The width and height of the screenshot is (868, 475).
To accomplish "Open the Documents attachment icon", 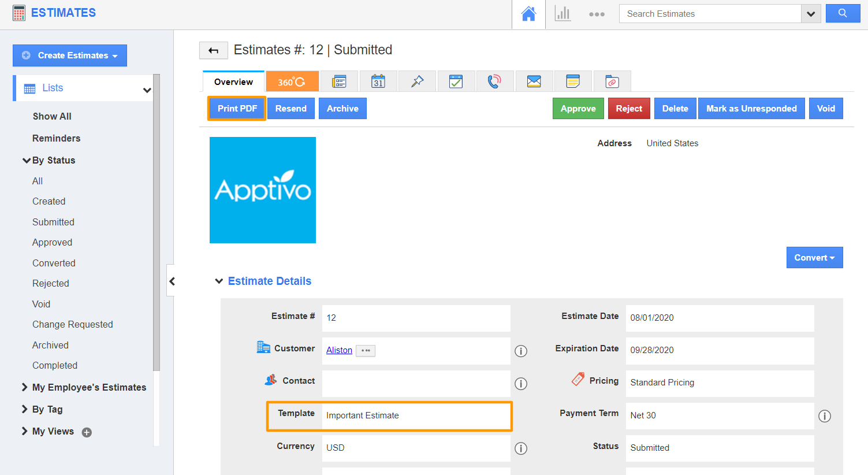I will click(x=612, y=81).
